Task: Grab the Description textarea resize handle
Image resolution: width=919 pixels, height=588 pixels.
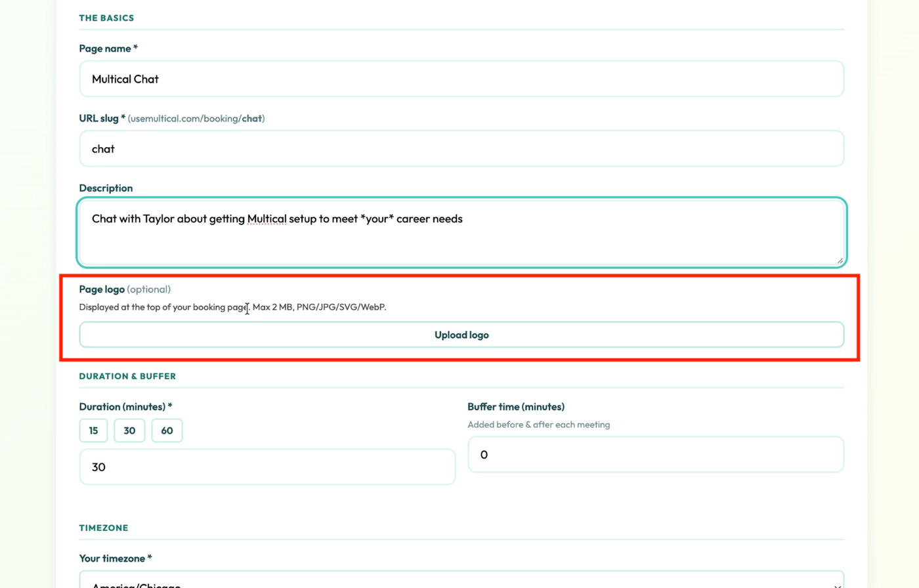Action: 840,261
